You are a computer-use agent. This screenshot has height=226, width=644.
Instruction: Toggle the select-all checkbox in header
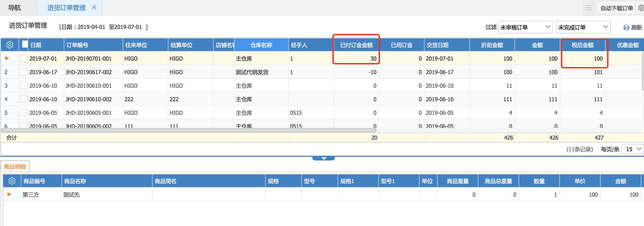[25, 44]
